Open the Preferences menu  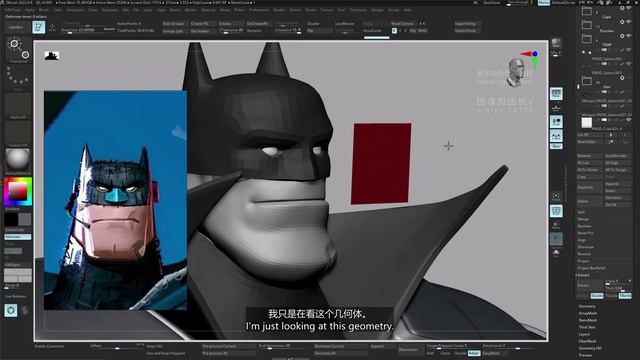coord(259,10)
